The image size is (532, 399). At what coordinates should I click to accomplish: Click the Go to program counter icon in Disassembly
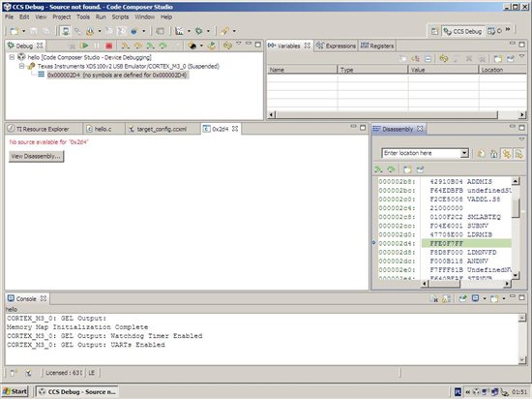click(494, 154)
